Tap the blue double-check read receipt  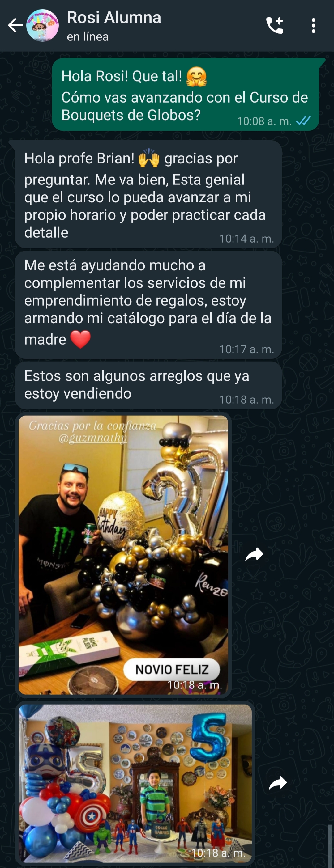point(303,121)
